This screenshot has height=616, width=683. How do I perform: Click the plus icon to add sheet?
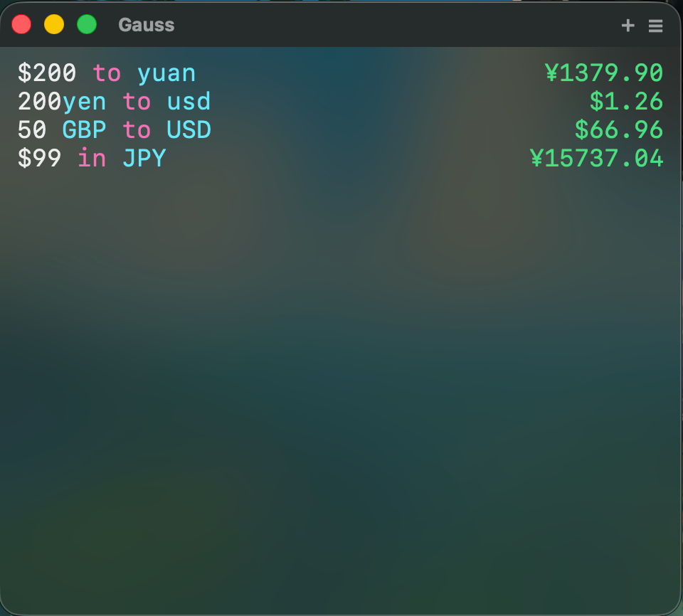click(x=628, y=26)
